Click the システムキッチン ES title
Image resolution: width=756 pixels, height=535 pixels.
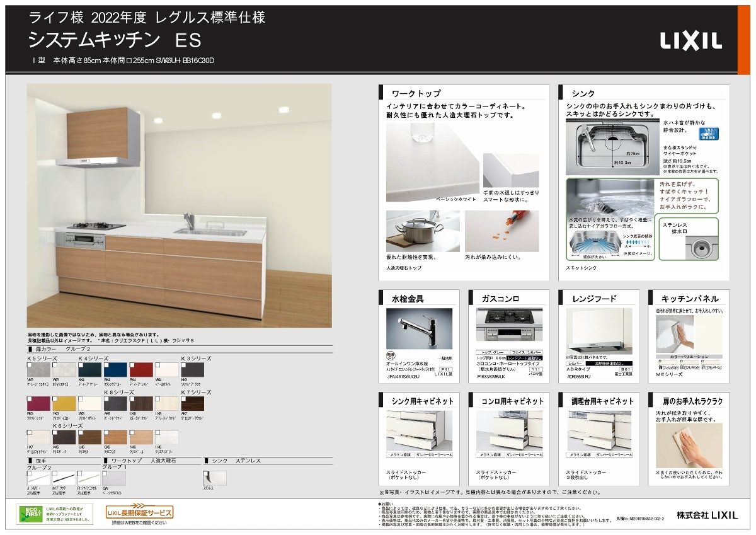(114, 40)
